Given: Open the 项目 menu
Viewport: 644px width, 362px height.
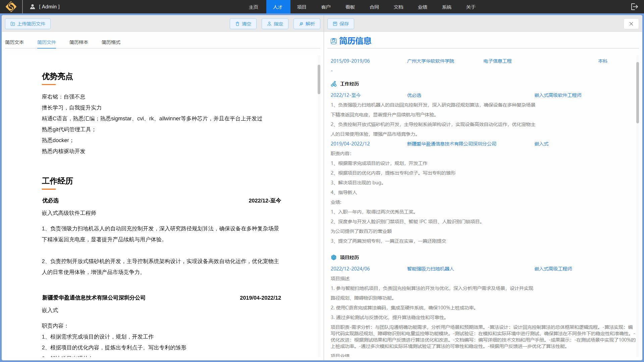Looking at the screenshot, I should pos(302,7).
